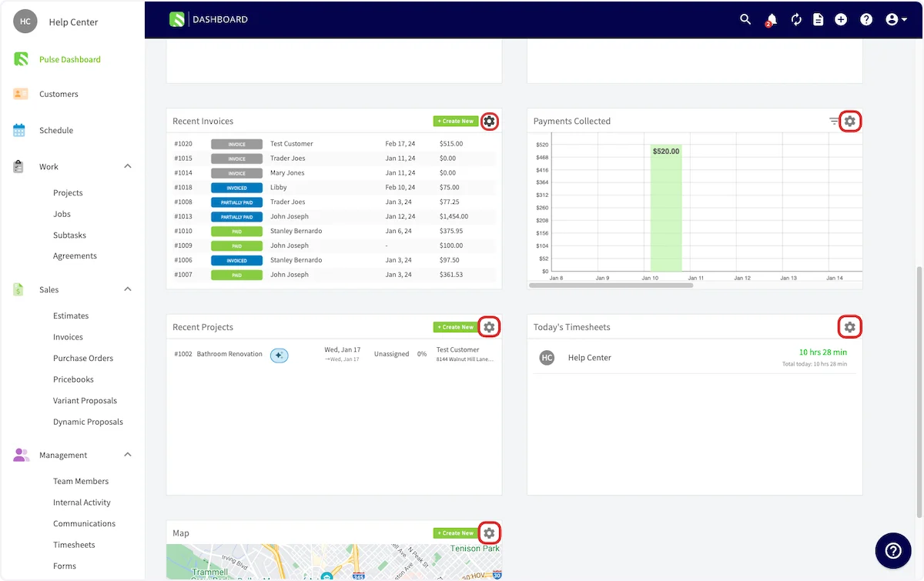Open Today's Timesheets gear settings
Image resolution: width=924 pixels, height=581 pixels.
click(849, 327)
